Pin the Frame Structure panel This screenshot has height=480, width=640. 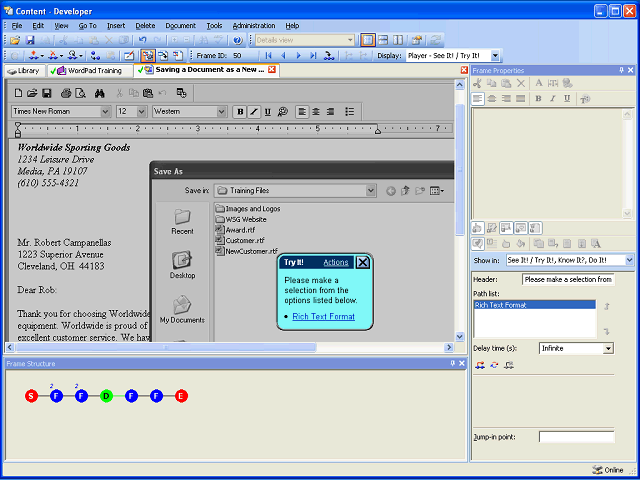453,363
